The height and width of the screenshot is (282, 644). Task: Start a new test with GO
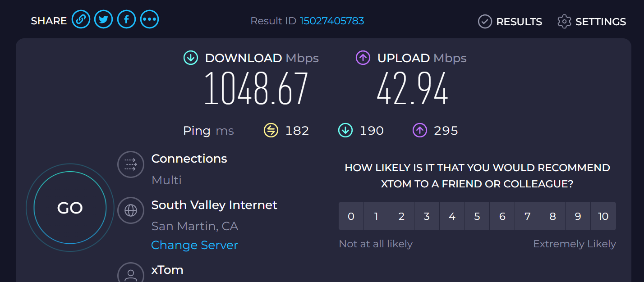70,208
